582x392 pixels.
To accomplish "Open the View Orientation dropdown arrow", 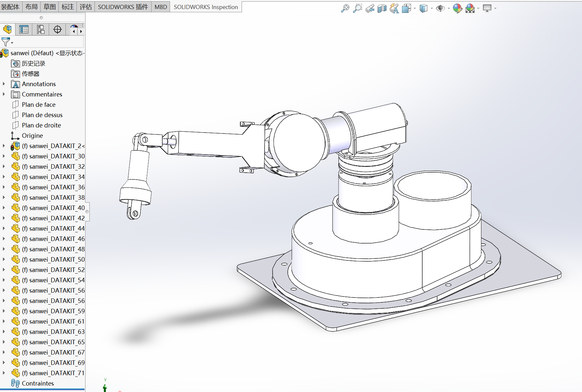I will (x=415, y=8).
